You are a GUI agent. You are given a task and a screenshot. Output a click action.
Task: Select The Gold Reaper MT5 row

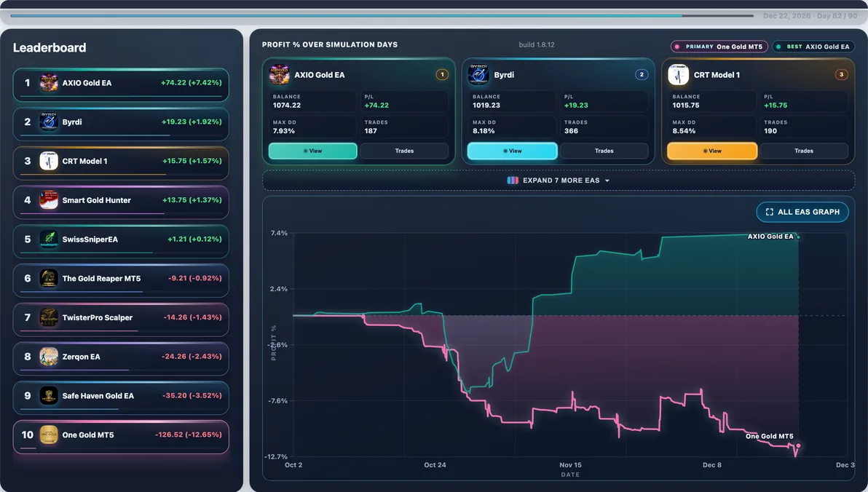point(121,280)
